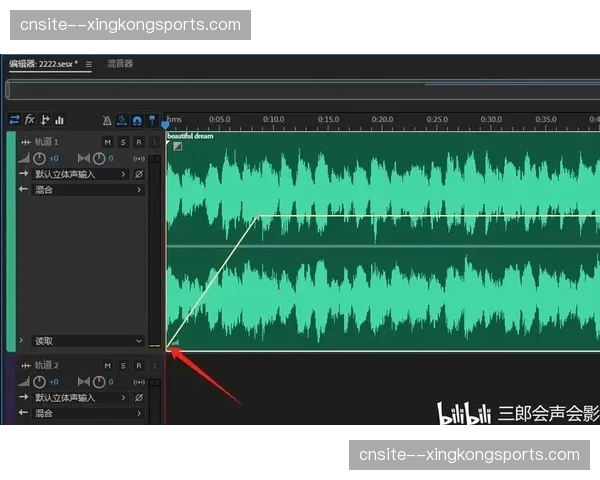The image size is (600, 480).
Task: Click the fade-in handle on beautiful dream clip
Action: tap(177, 145)
